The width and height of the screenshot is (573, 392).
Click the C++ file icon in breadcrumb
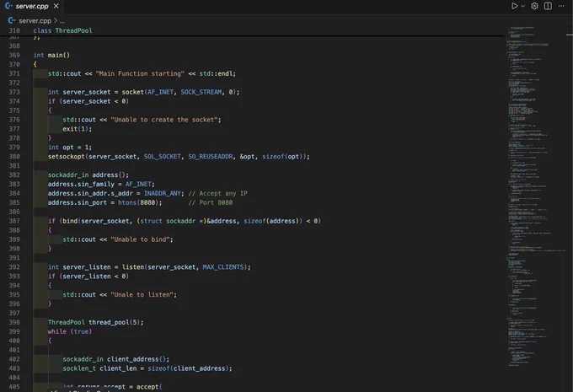pos(12,20)
